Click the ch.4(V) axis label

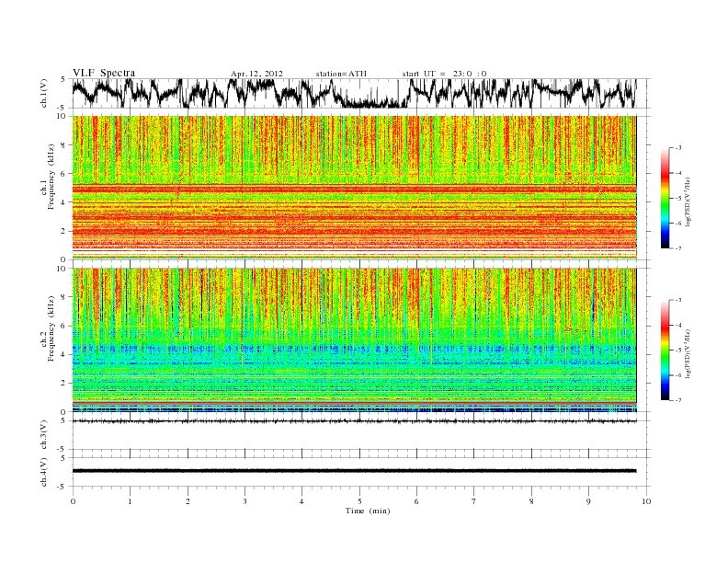(43, 472)
